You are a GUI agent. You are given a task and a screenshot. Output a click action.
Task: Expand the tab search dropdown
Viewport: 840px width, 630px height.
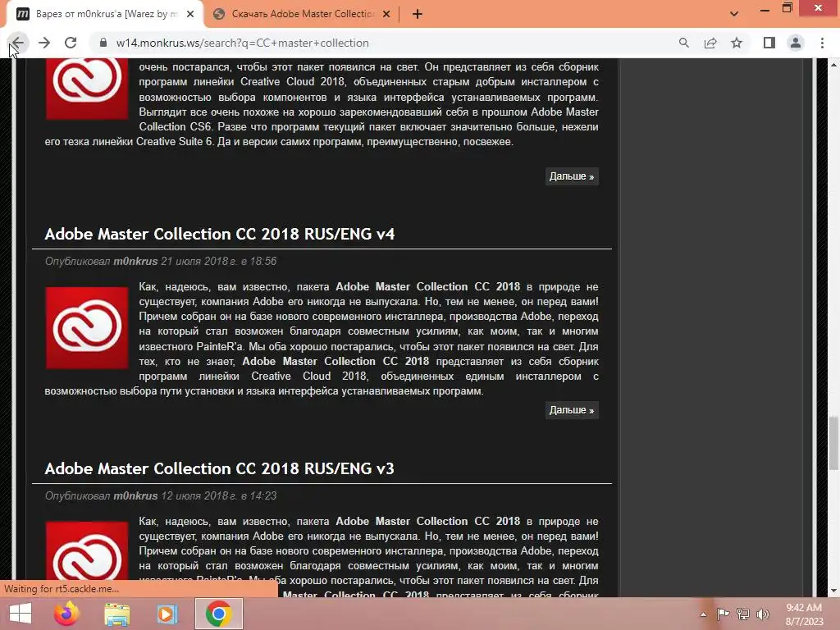tap(734, 14)
